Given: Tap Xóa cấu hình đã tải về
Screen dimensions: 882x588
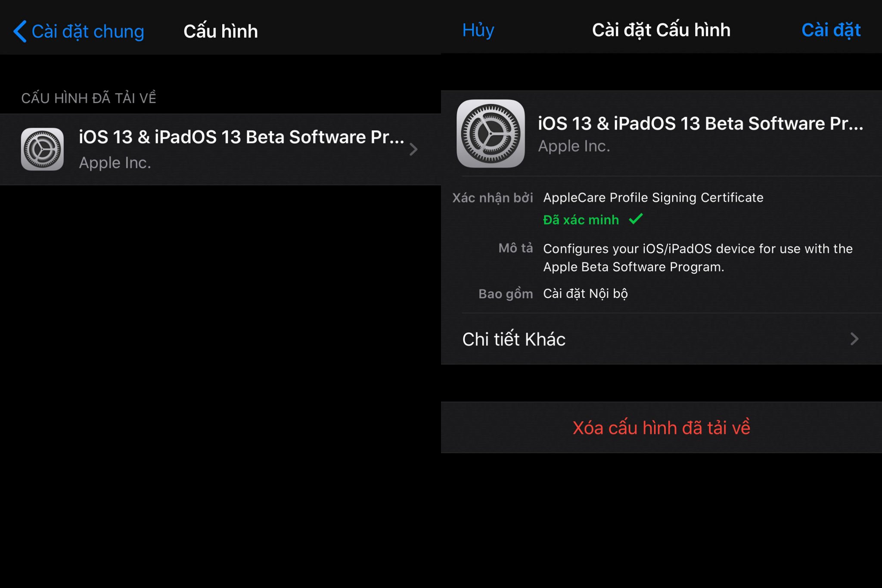Looking at the screenshot, I should pos(661,427).
